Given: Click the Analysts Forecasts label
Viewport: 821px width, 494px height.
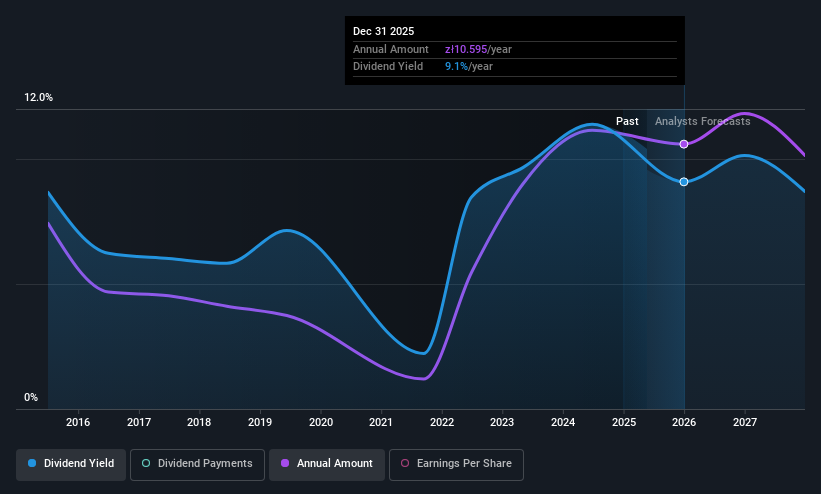Looking at the screenshot, I should point(702,122).
